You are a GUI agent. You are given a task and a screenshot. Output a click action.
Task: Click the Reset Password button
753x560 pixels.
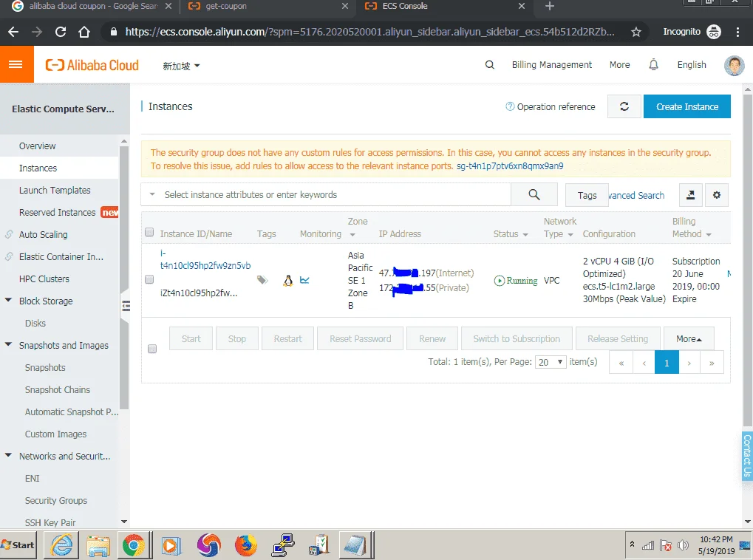tap(360, 339)
